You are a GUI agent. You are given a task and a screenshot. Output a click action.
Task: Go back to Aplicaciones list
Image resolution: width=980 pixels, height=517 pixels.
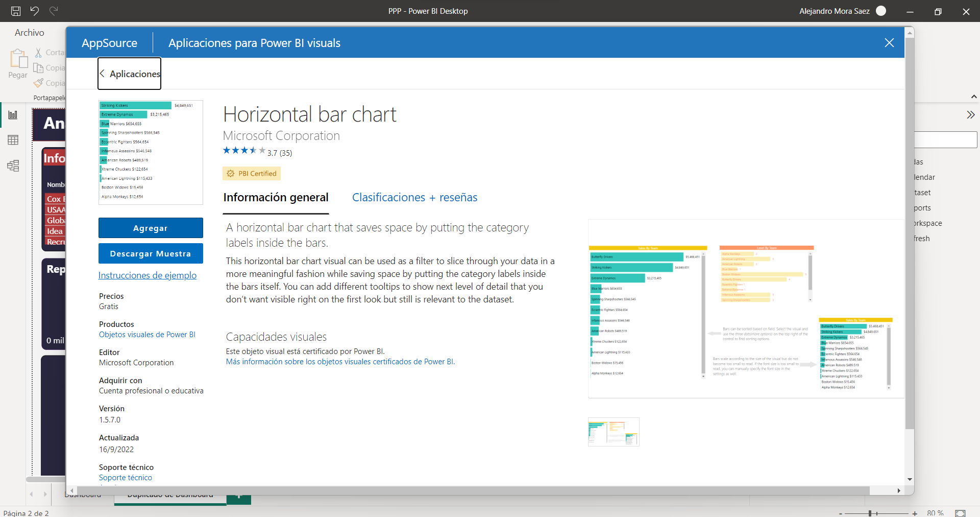point(130,74)
